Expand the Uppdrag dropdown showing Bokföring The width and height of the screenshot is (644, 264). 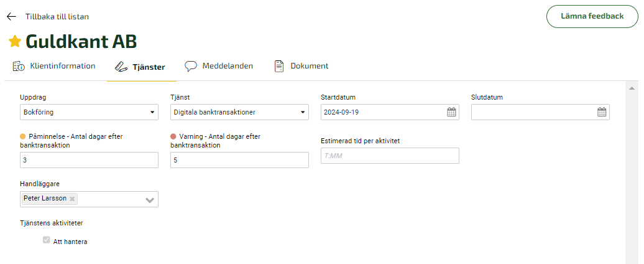click(x=89, y=112)
